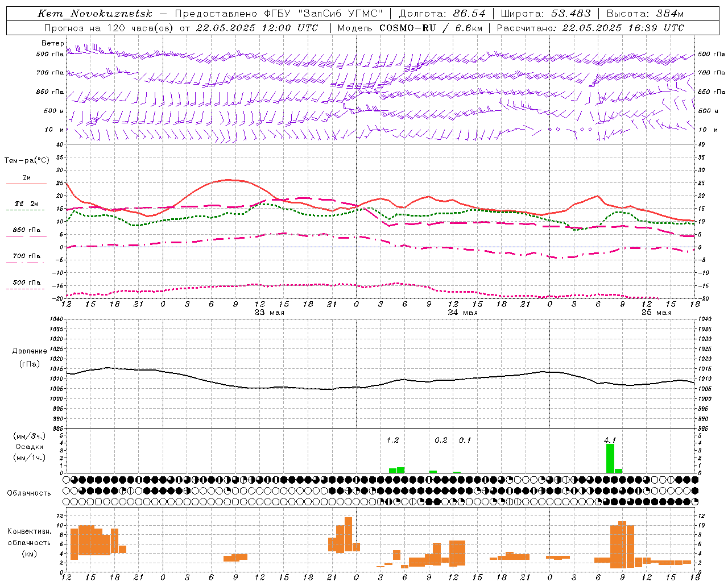Click 'Прогноз на 120 часа(ов)' forecast text
Viewport: 728px width, 582px height.
click(x=109, y=28)
